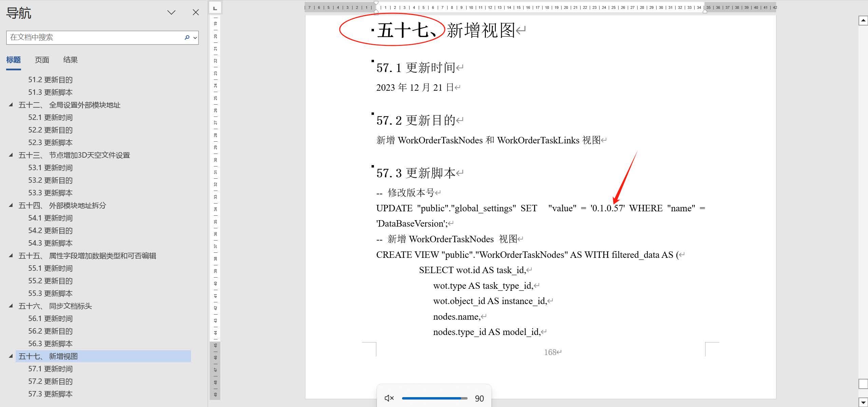This screenshot has width=868, height=407.
Task: Close the navigation pane
Action: [196, 13]
